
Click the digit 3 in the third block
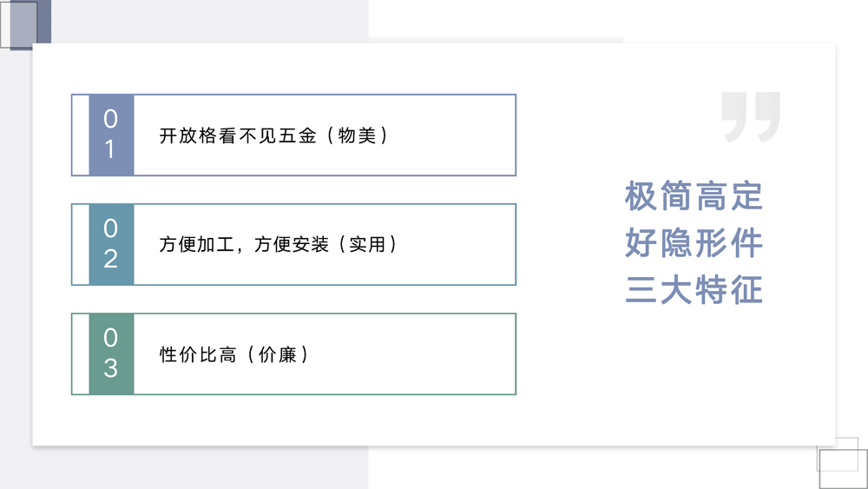[110, 368]
